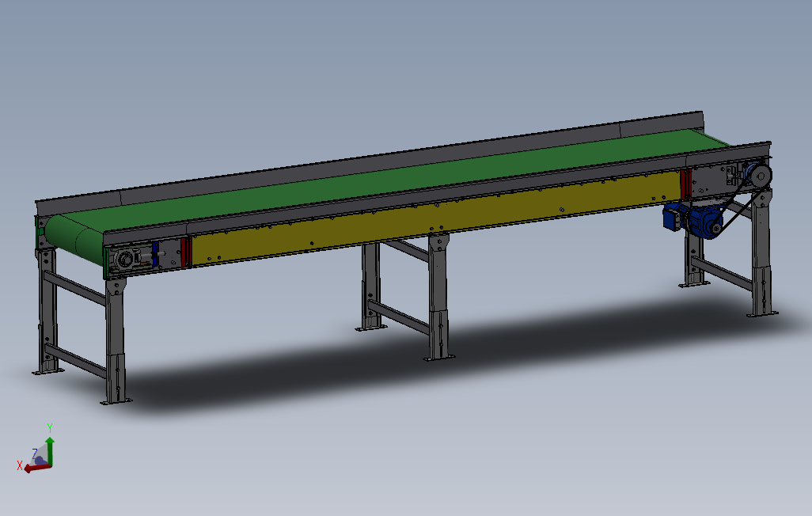Click the red X axis arrow on triad
This screenshot has height=516, width=812.
[37, 468]
